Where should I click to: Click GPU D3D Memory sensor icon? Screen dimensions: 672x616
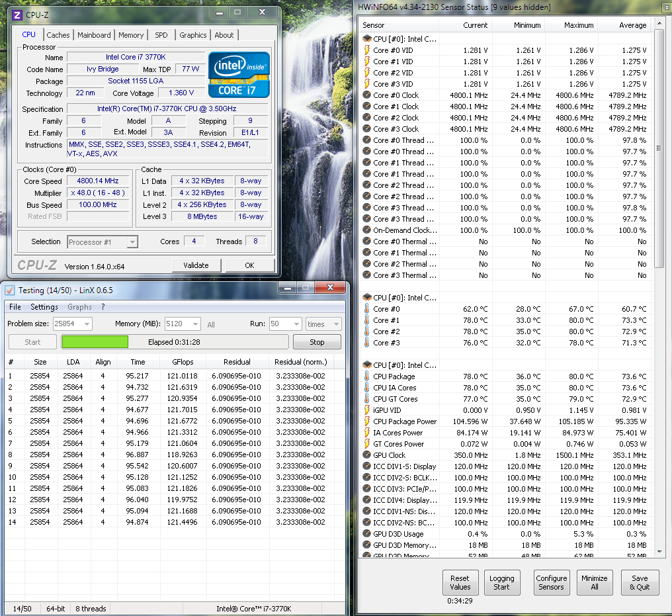pyautogui.click(x=367, y=545)
